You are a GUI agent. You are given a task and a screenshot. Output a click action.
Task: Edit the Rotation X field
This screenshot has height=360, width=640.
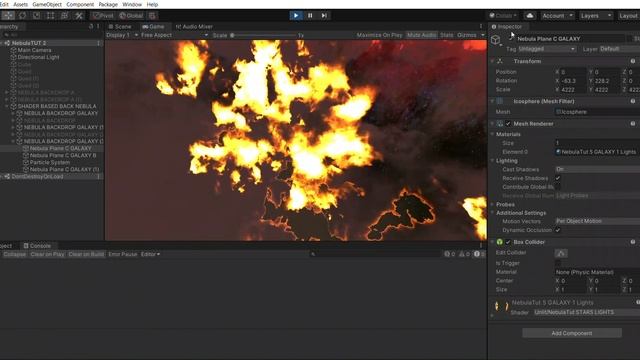tap(573, 81)
